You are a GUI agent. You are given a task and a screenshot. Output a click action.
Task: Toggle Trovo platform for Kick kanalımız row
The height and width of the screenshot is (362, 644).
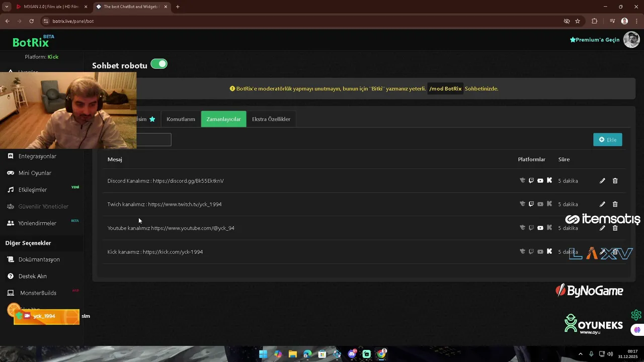pyautogui.click(x=522, y=251)
